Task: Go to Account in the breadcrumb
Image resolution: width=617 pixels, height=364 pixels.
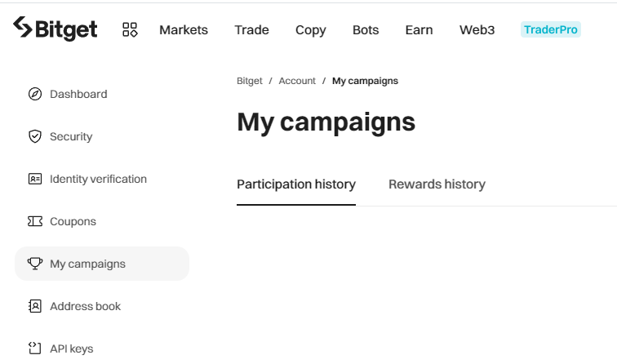Action: pos(297,81)
